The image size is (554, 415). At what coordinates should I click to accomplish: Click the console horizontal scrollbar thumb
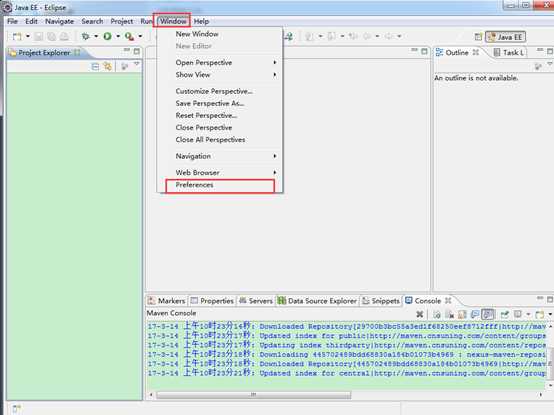(254, 395)
